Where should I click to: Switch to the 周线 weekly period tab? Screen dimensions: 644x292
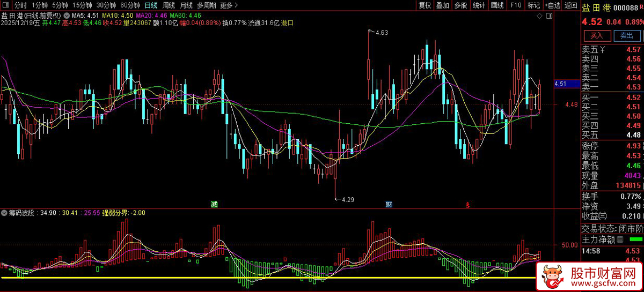[x=169, y=5]
